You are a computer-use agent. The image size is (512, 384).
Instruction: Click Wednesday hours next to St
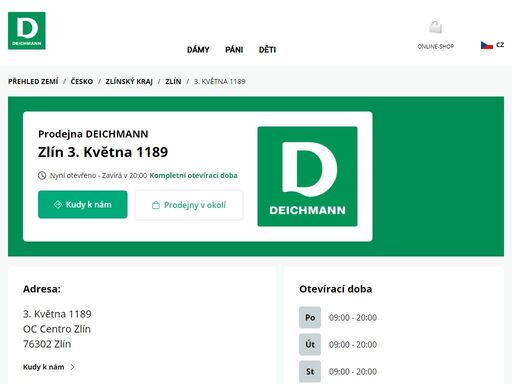[353, 371]
